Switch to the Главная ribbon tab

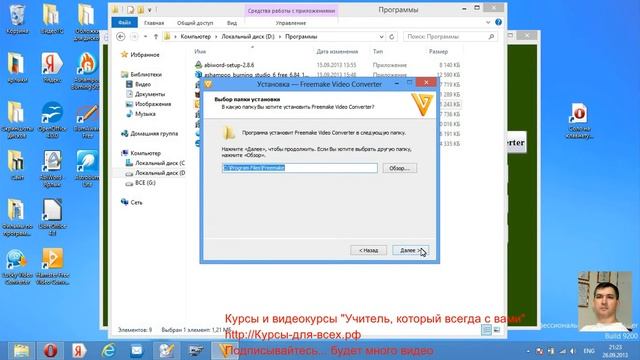154,23
